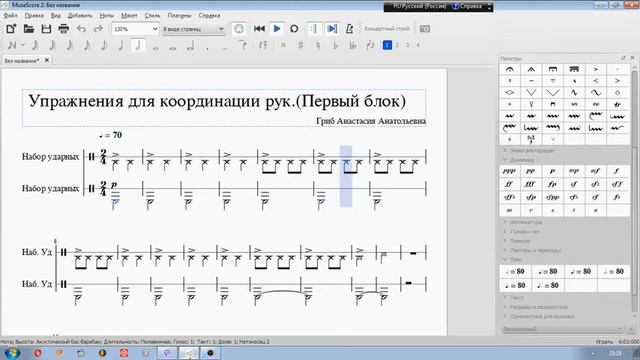640x360 pixels.
Task: Pick the fff dynamic from palette
Action: coord(531,184)
